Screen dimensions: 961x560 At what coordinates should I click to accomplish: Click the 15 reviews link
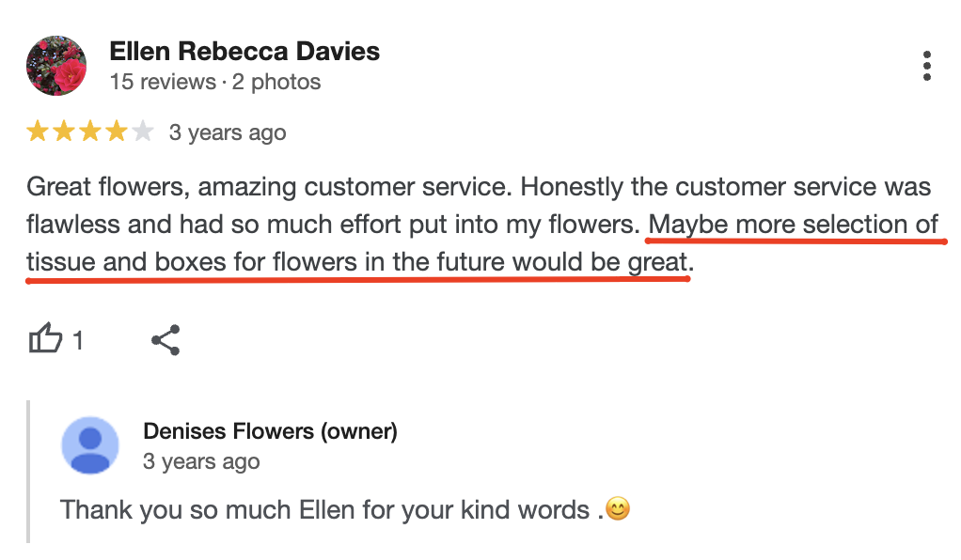pyautogui.click(x=165, y=83)
